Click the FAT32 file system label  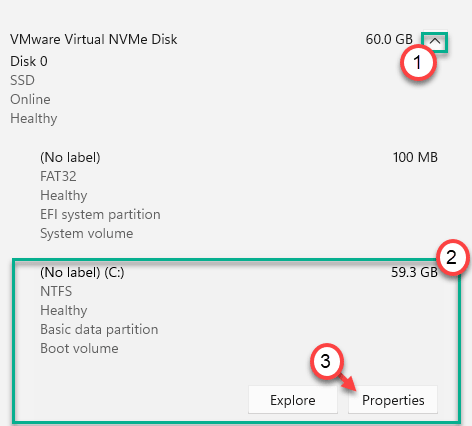point(58,176)
